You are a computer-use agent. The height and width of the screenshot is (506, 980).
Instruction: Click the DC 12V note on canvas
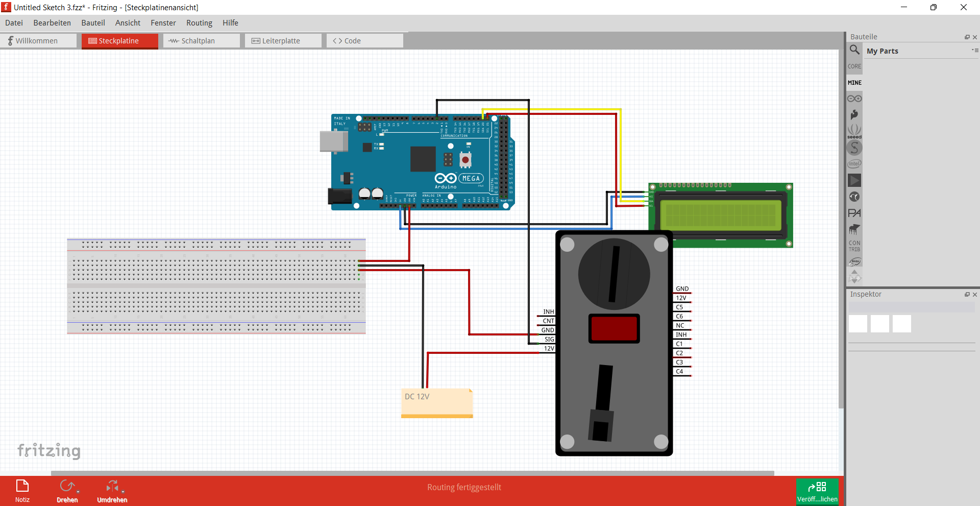(x=437, y=403)
